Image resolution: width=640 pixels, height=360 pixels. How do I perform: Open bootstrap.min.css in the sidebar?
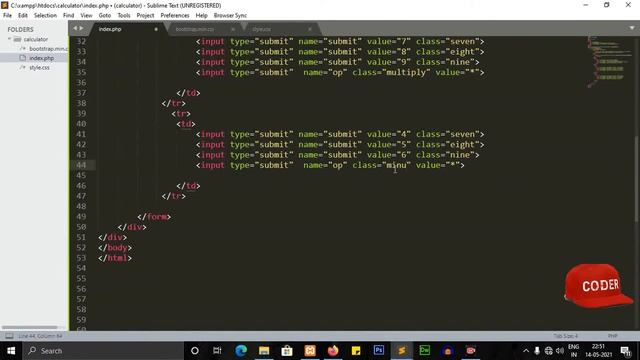coord(48,49)
